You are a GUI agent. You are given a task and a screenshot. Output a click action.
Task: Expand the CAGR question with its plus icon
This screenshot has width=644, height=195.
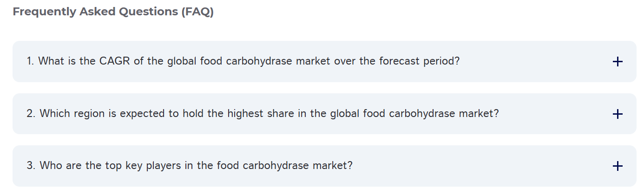[618, 62]
